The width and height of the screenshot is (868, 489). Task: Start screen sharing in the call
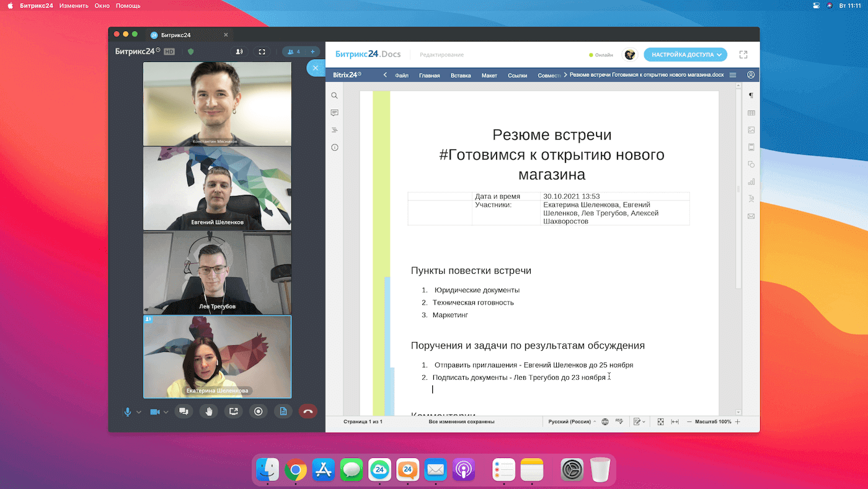click(x=233, y=411)
